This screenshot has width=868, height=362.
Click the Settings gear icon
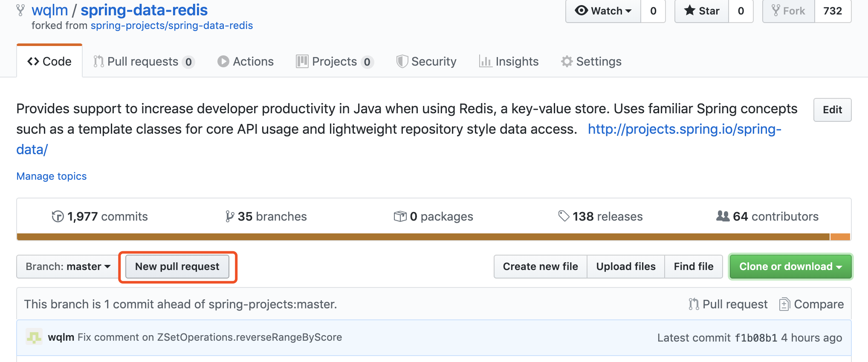pos(567,62)
